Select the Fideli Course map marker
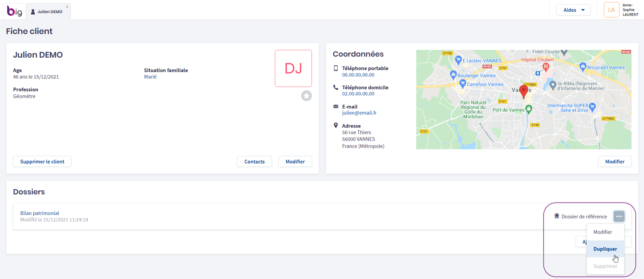The image size is (644, 279). coord(564,52)
